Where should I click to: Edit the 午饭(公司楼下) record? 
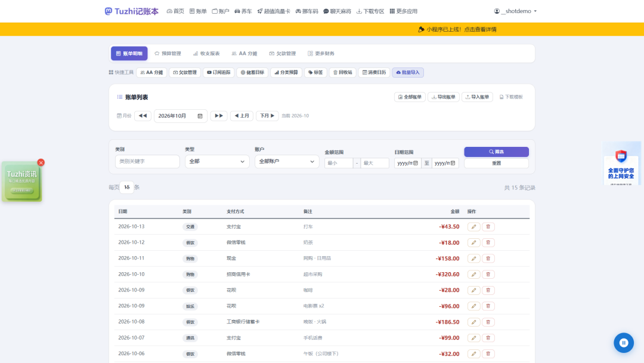(x=473, y=353)
